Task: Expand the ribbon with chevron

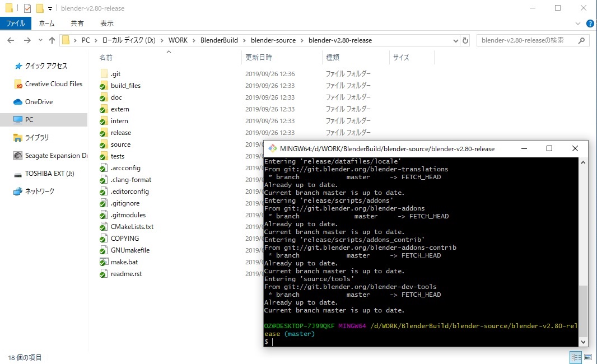Action: pos(577,24)
